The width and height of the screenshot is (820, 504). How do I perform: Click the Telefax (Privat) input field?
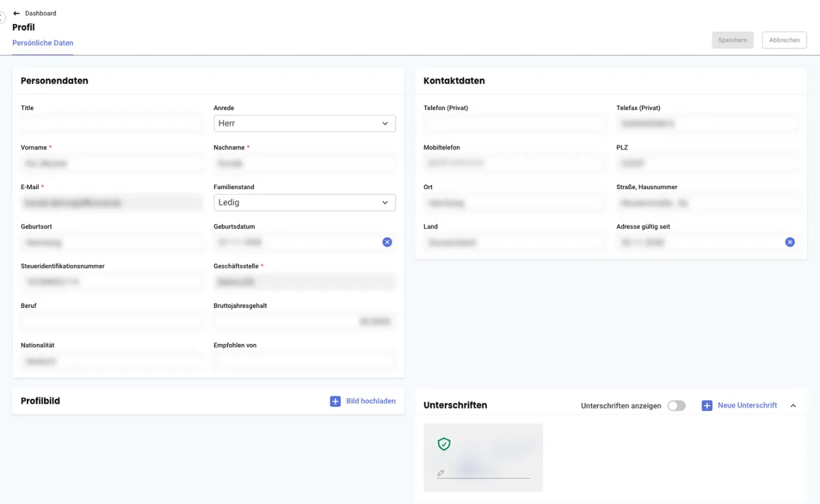coord(708,124)
